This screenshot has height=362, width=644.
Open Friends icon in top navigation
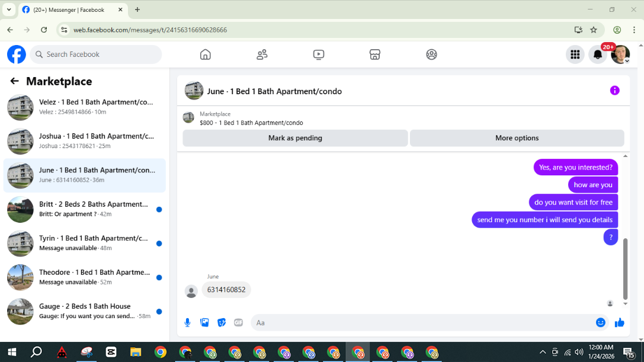[262, 55]
